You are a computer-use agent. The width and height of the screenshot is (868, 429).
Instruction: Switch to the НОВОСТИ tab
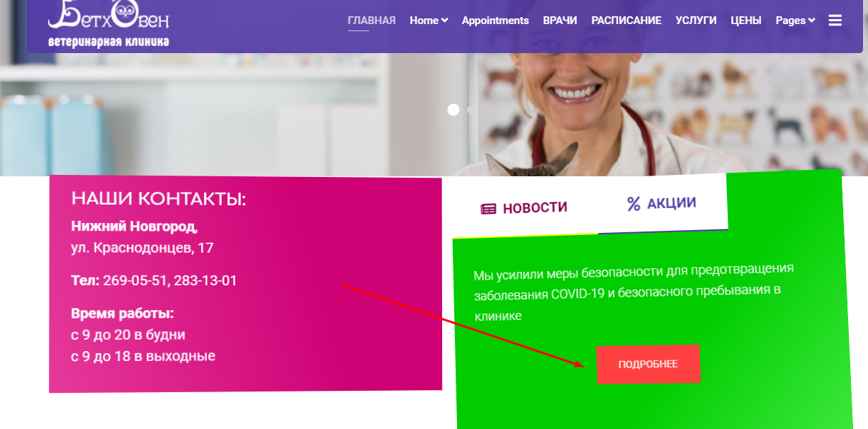pyautogui.click(x=524, y=207)
